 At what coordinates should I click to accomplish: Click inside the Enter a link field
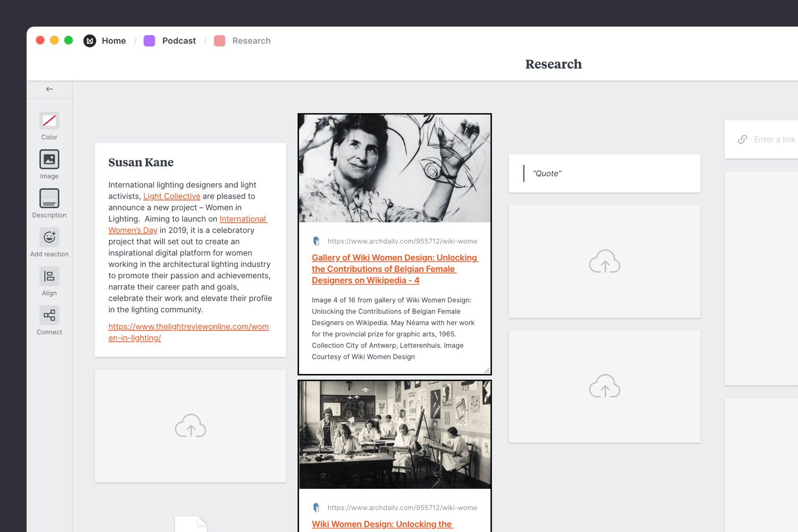775,139
